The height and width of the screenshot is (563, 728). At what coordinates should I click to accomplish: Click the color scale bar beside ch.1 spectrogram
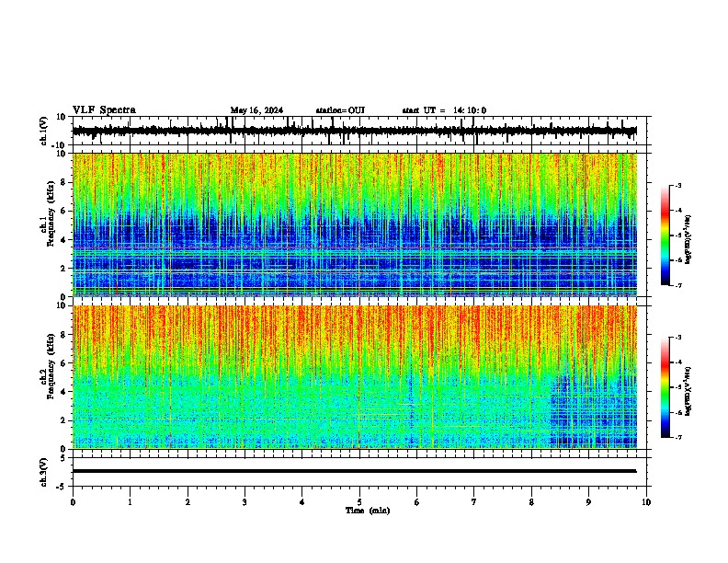[665, 236]
